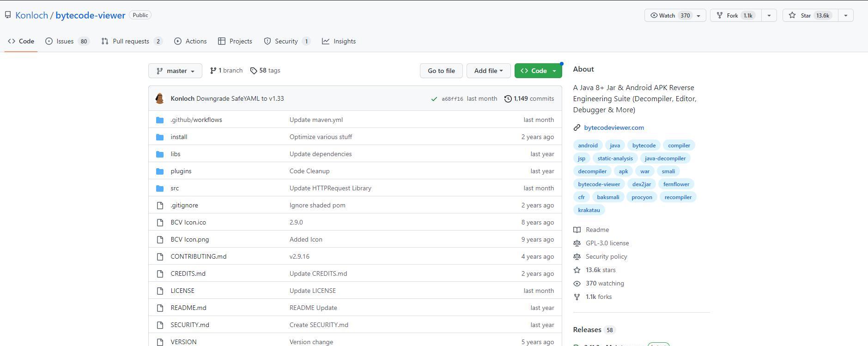868x346 pixels.
Task: Fork the repository with the Fork button
Action: tap(736, 16)
